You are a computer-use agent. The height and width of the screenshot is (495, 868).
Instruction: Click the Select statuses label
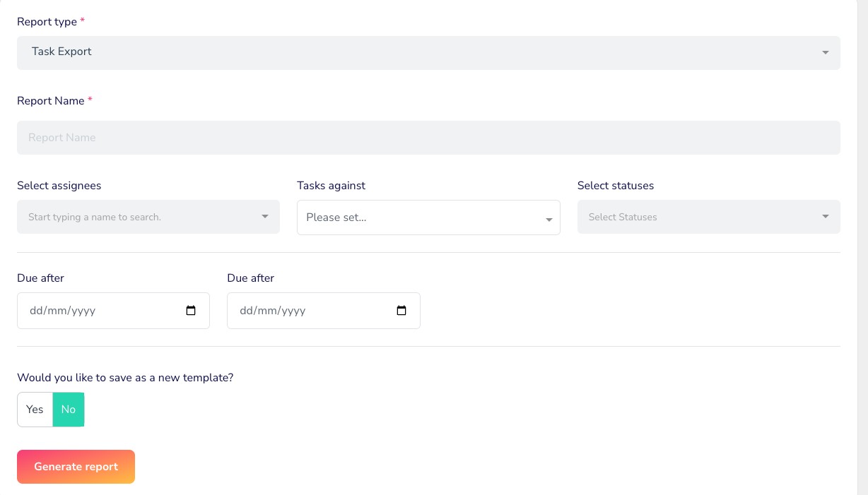(615, 186)
